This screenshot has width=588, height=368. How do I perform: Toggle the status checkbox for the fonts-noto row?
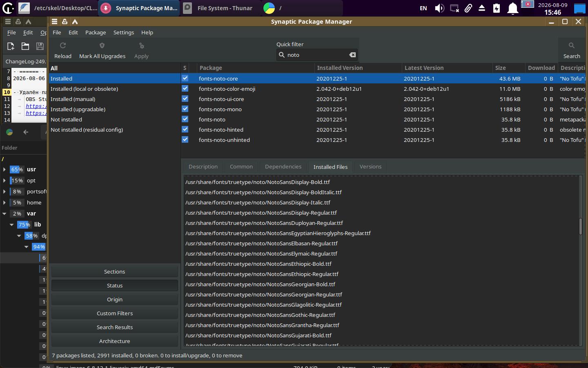(x=185, y=119)
